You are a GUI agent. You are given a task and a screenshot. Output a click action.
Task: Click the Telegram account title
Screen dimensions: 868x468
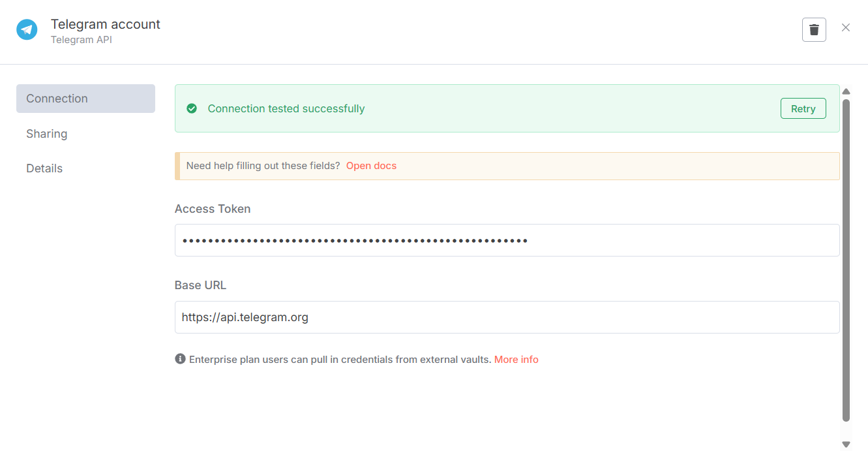(106, 24)
